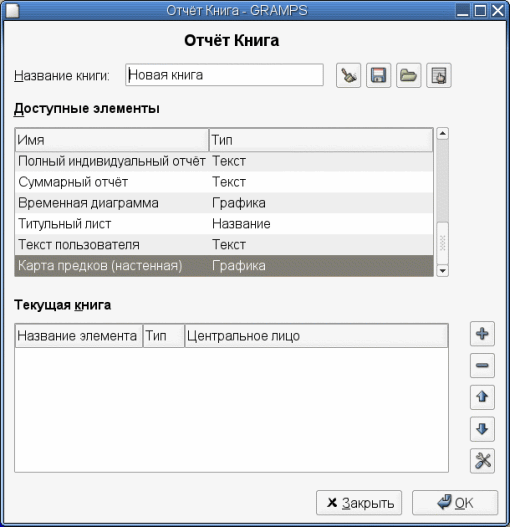Open the manage books icon button
The height and width of the screenshot is (527, 510).
[438, 75]
